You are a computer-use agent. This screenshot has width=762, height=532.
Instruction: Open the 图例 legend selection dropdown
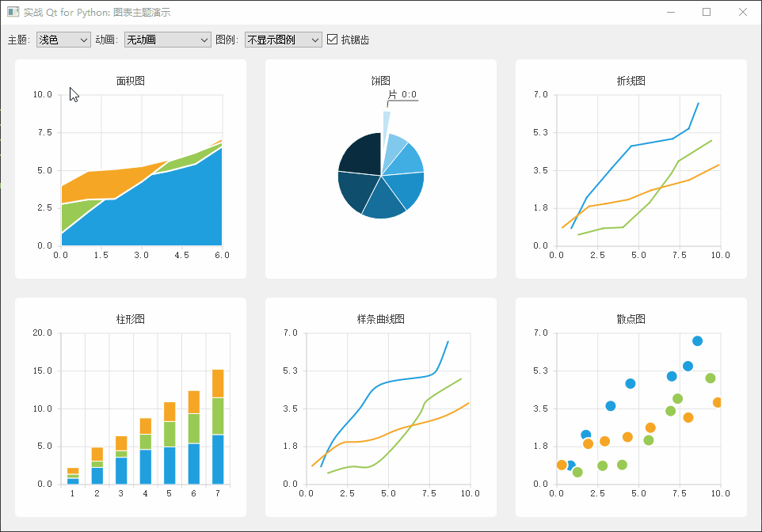point(282,38)
